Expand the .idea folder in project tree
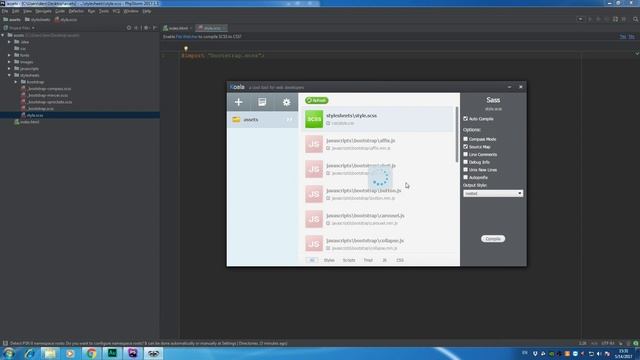 (9, 42)
